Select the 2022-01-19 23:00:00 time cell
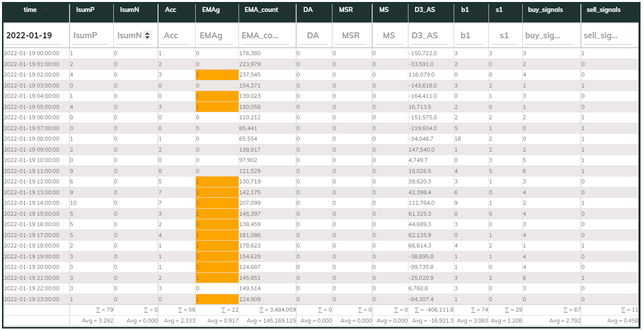The width and height of the screenshot is (644, 331). (36, 299)
